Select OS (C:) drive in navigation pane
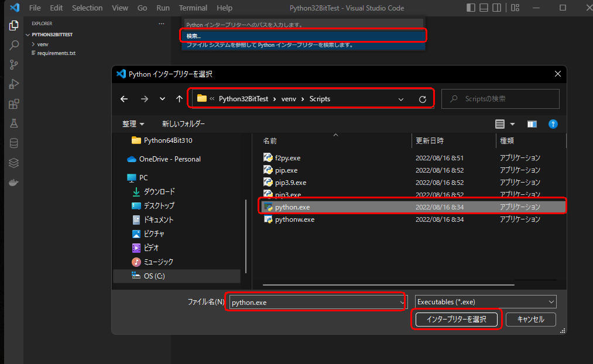The height and width of the screenshot is (364, 593). [177, 276]
